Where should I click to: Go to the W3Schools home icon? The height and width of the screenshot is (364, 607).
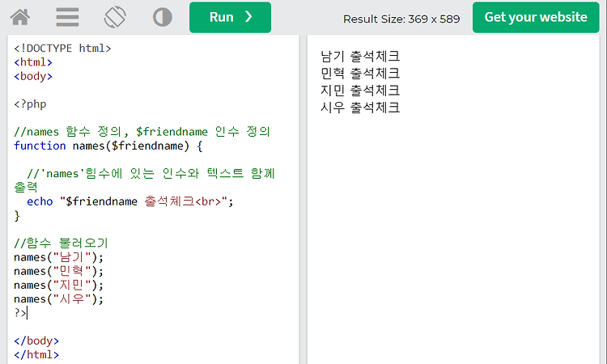(x=19, y=17)
